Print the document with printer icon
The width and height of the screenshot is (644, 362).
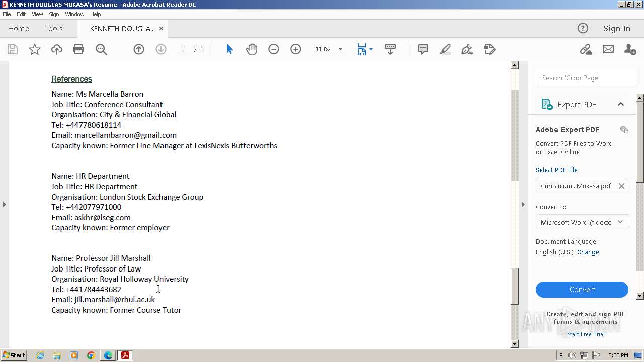click(78, 49)
